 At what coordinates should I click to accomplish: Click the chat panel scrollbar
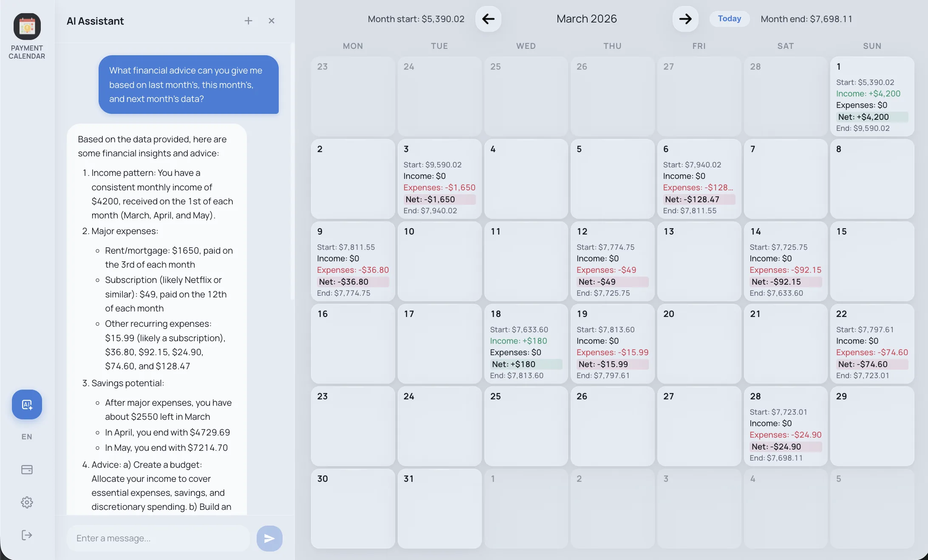tap(292, 170)
